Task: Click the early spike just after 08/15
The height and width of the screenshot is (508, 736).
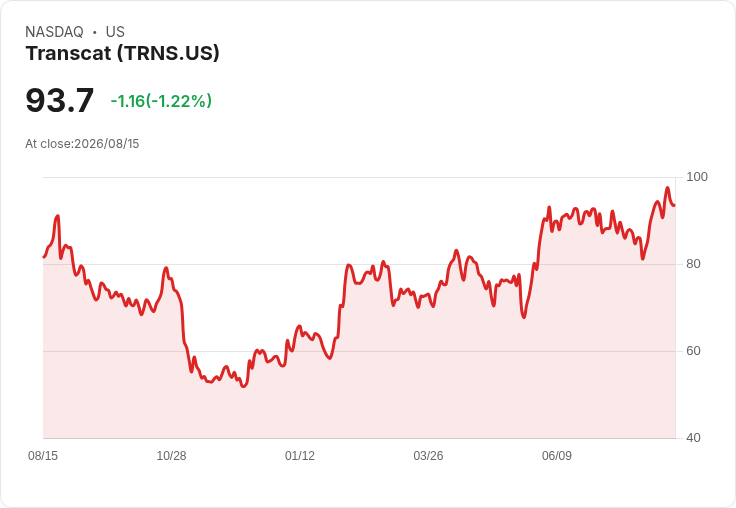Action: 58,216
